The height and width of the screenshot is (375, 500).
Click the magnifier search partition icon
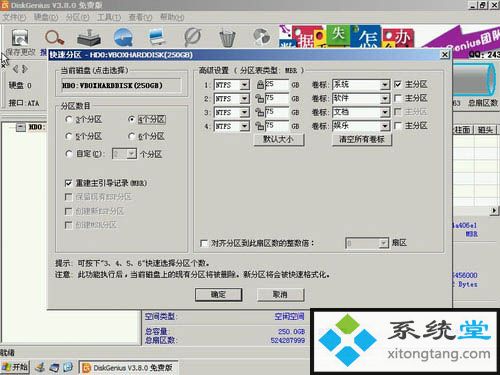pos(54,37)
